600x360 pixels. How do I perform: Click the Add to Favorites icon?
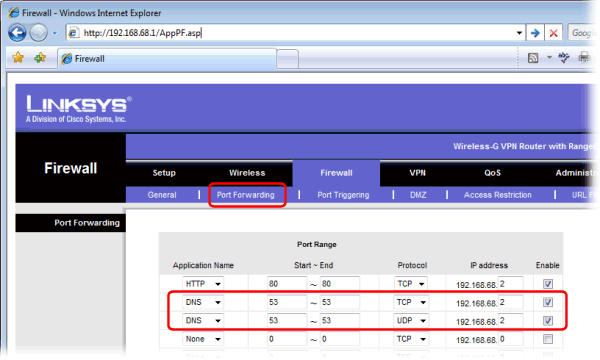[40, 58]
